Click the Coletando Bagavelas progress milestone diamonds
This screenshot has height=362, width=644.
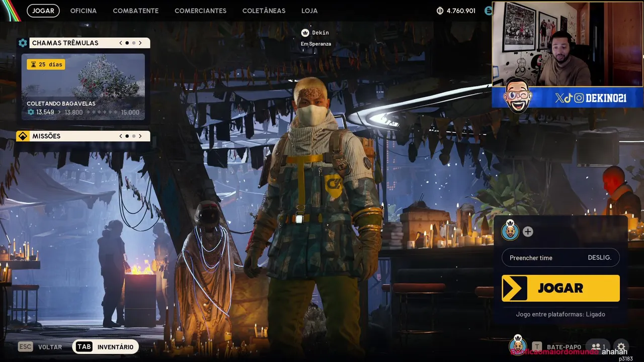102,112
